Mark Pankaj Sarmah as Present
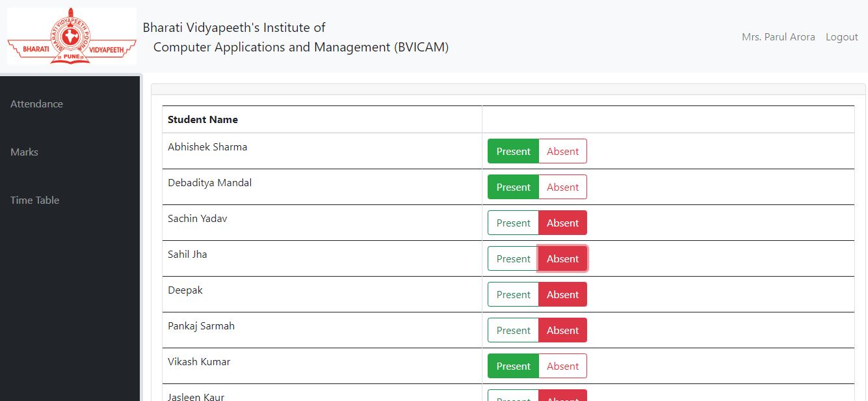Viewport: 868px width, 401px height. (513, 330)
